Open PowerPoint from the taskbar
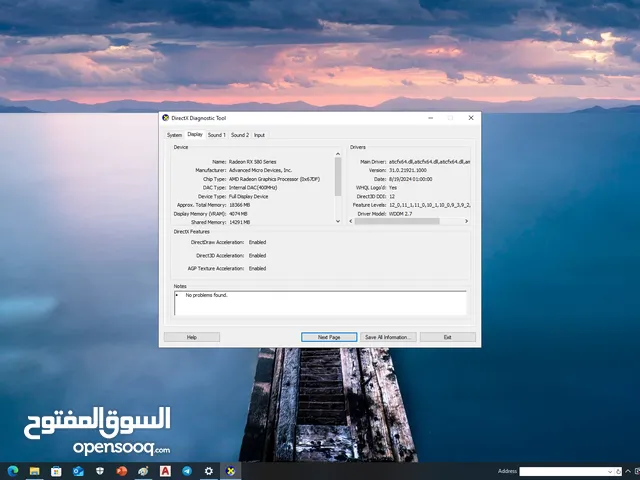The image size is (640, 480). pos(122,471)
